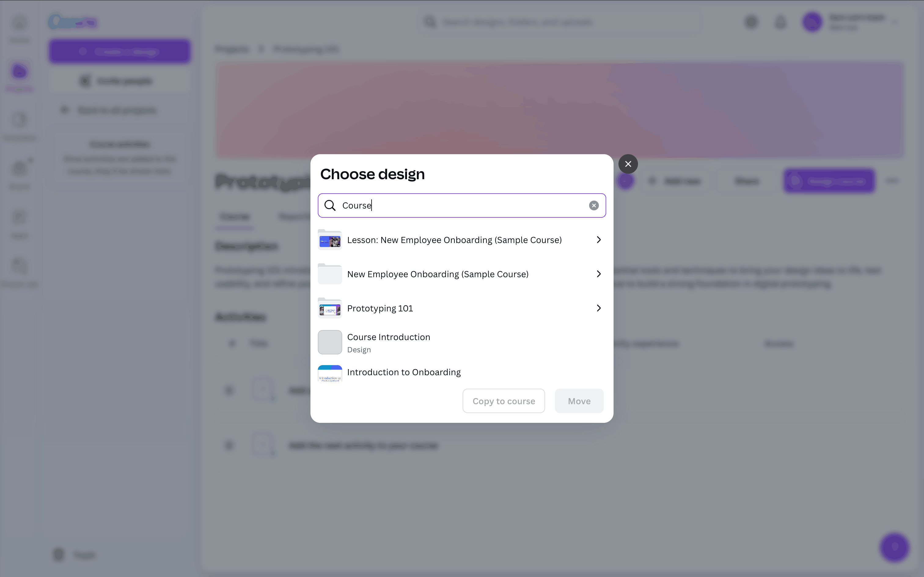Clear the Course search text
This screenshot has height=577, width=924.
pyautogui.click(x=593, y=205)
